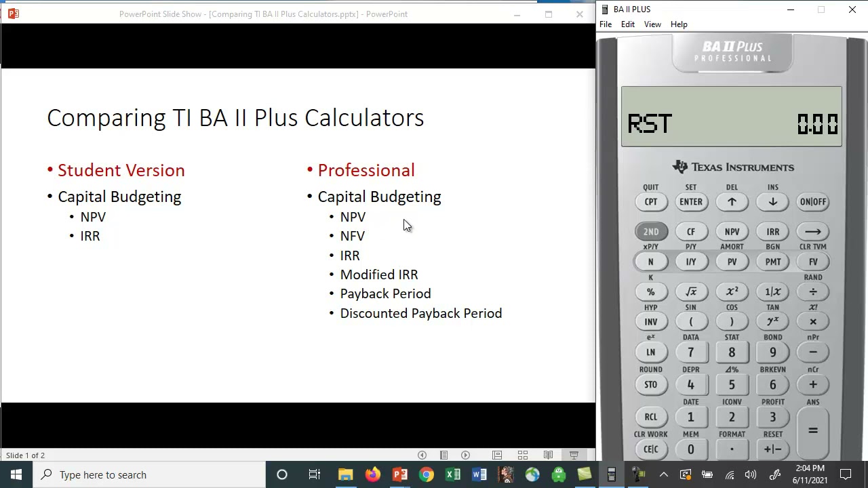This screenshot has width=868, height=488.
Task: Click the number 4 key
Action: [691, 385]
